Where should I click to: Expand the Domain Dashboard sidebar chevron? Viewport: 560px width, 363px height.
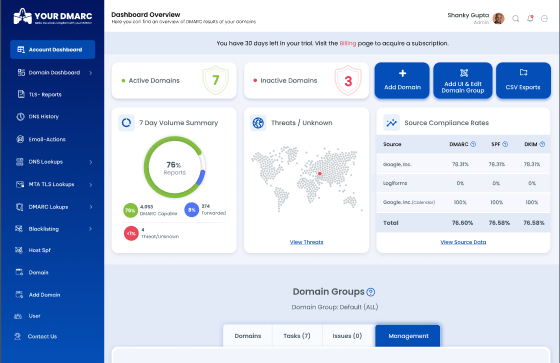[x=91, y=73]
